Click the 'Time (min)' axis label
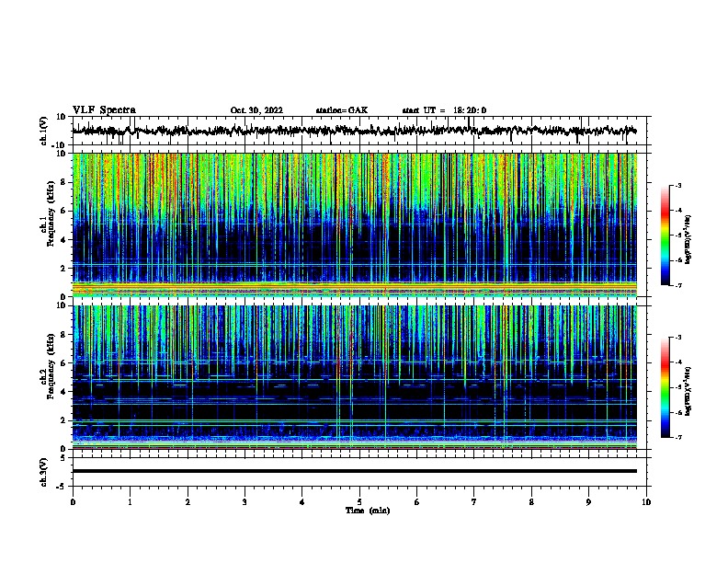This screenshot has height=563, width=728. point(368,511)
